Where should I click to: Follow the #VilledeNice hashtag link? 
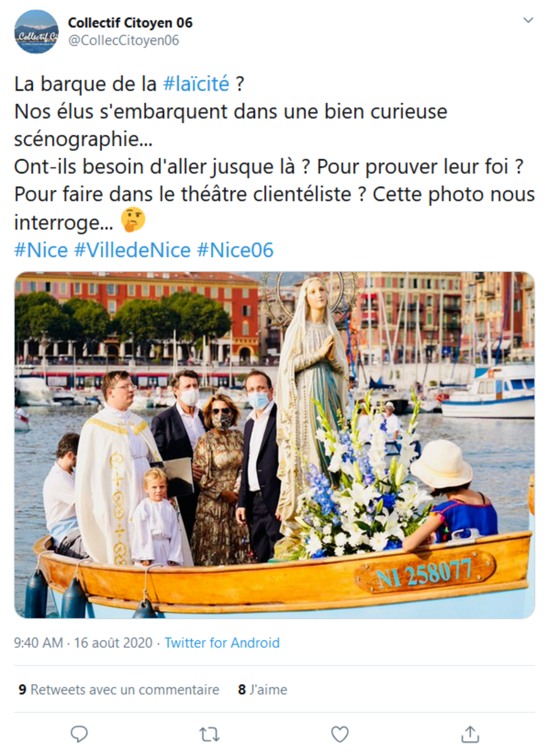click(x=132, y=250)
